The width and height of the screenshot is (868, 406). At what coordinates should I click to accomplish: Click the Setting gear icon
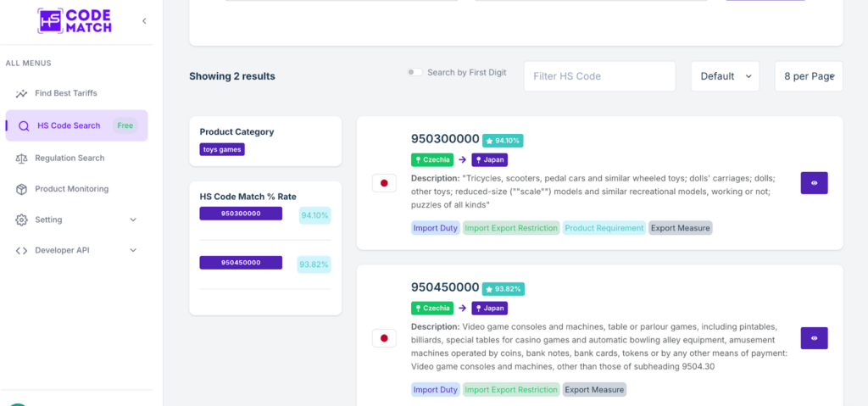(21, 220)
